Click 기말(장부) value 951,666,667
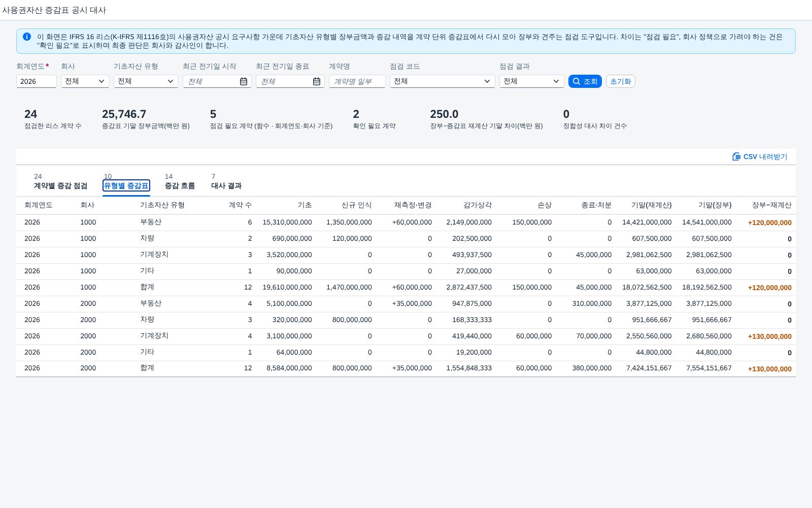The width and height of the screenshot is (812, 508). tap(712, 320)
